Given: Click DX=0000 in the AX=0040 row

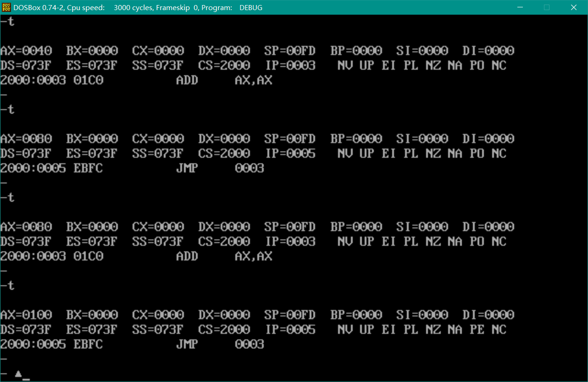Looking at the screenshot, I should pyautogui.click(x=224, y=50).
